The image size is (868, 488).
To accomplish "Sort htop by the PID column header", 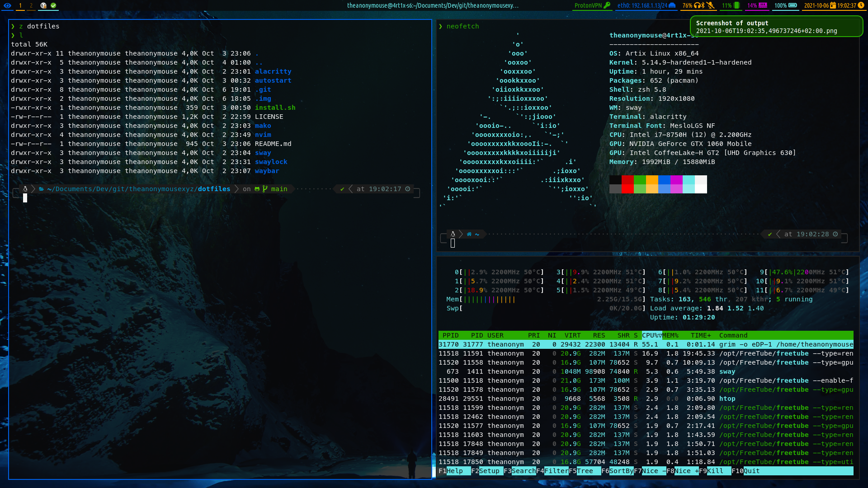I will point(477,335).
